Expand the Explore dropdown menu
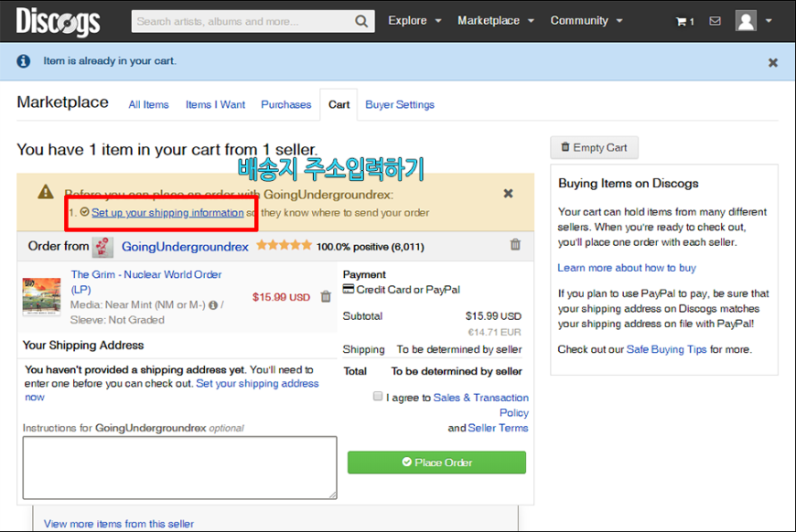 point(414,21)
